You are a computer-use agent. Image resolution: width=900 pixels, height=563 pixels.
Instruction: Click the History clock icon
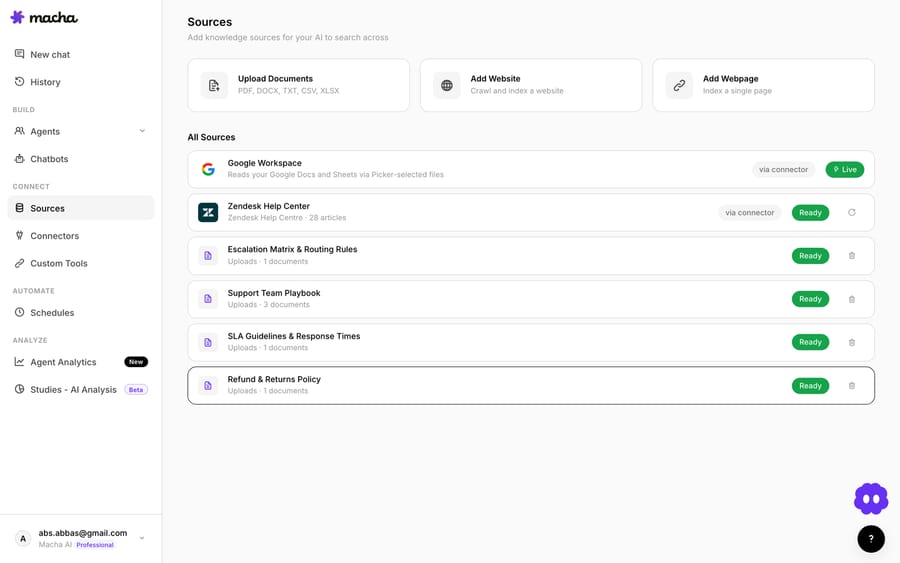[20, 81]
